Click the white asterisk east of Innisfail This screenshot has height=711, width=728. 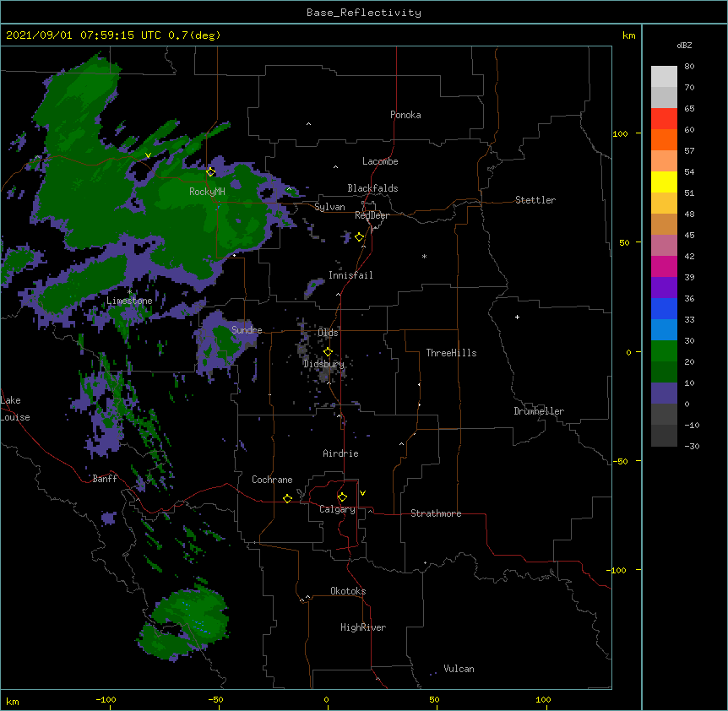(424, 256)
